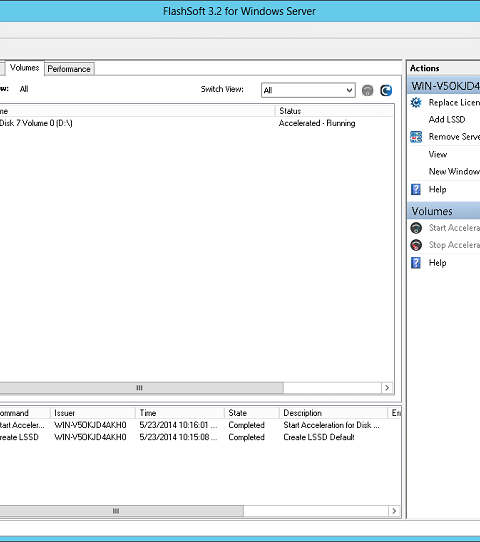Click the Actions pane title
Image resolution: width=480 pixels, height=542 pixels.
click(425, 68)
